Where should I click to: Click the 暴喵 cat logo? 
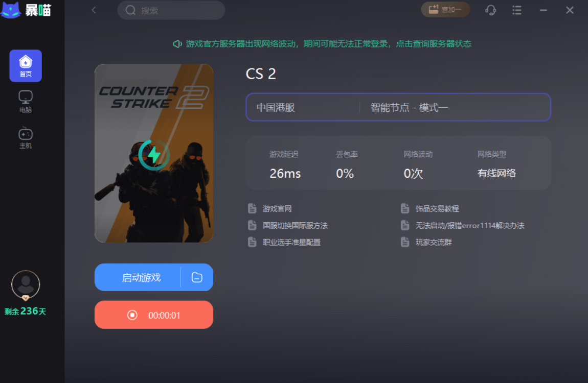pos(26,10)
